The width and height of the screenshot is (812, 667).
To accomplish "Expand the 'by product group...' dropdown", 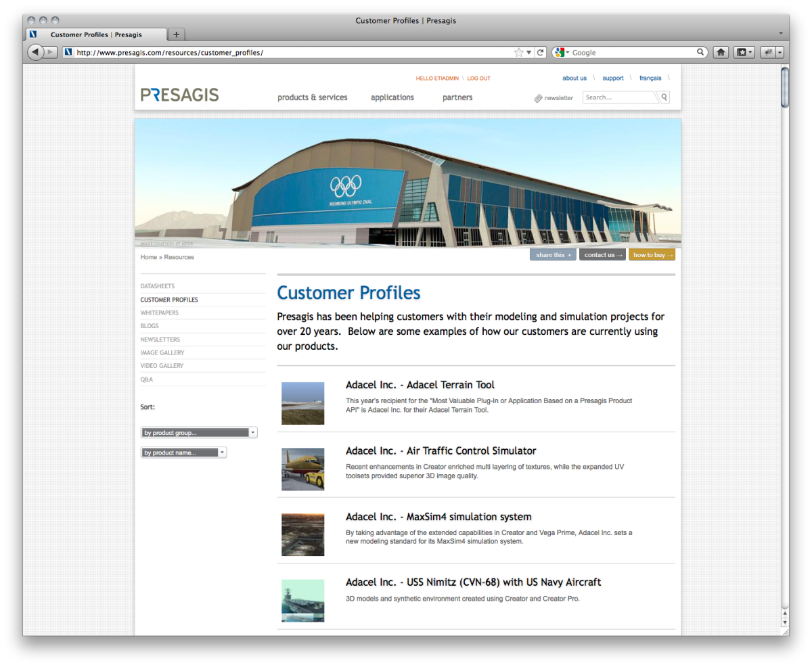I will coord(199,433).
